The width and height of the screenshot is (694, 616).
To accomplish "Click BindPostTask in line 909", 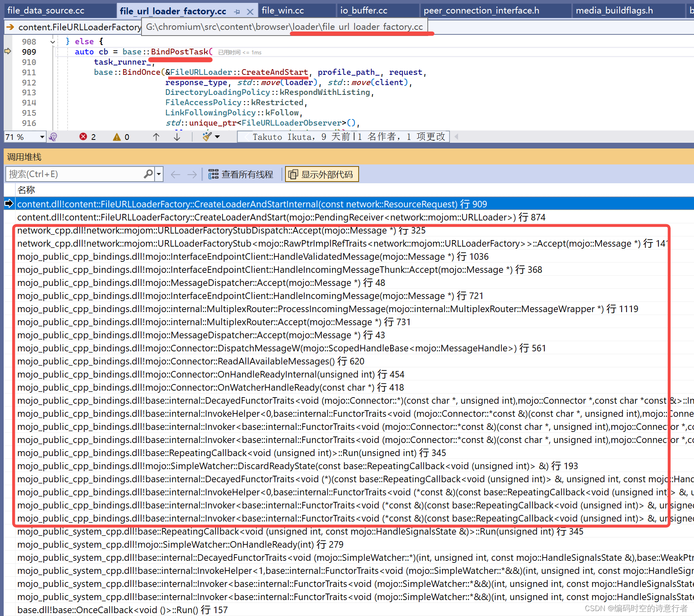I will point(180,52).
